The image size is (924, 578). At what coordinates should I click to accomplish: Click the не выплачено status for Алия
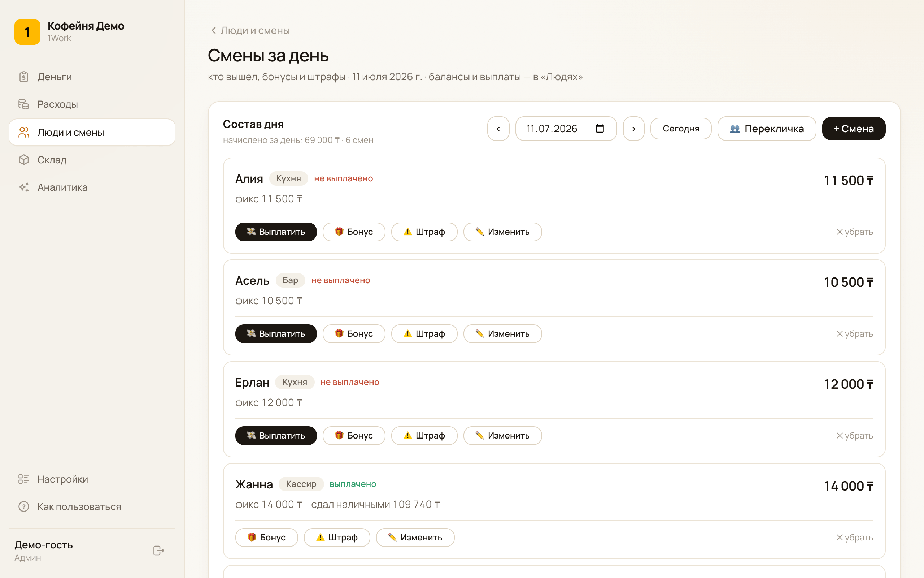(x=344, y=178)
